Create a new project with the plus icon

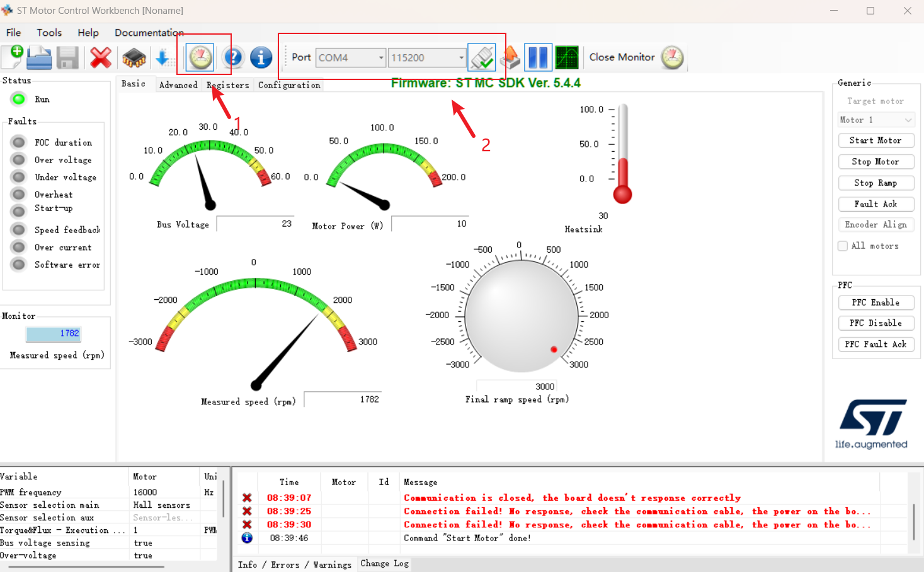point(13,57)
